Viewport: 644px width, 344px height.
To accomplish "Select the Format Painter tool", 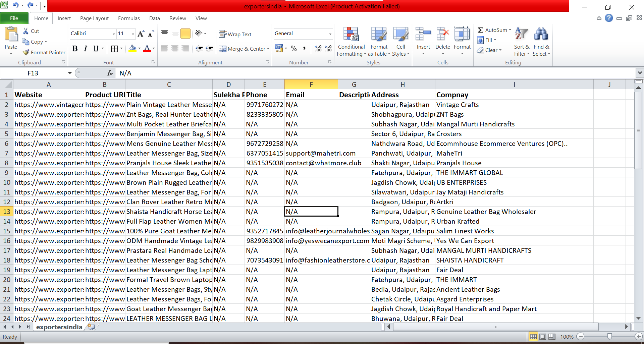I will pos(44,52).
